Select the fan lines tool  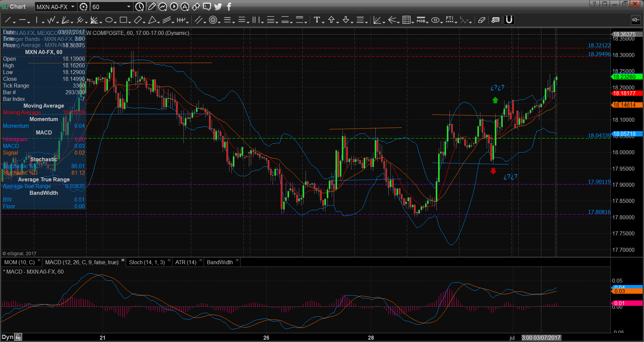pos(65,20)
